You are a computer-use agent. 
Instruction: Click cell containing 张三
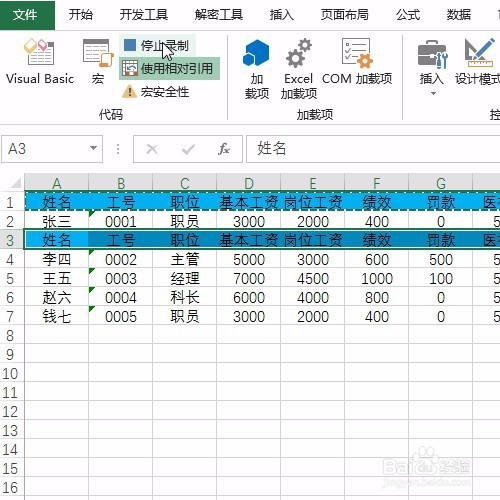(57, 221)
